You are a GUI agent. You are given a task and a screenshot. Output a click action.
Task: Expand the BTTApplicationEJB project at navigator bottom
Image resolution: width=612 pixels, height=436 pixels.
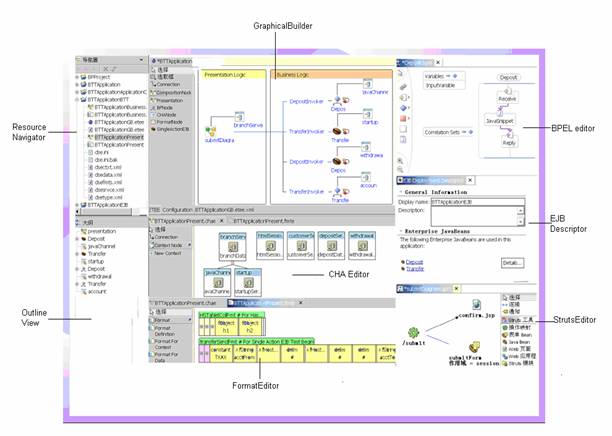pos(77,205)
